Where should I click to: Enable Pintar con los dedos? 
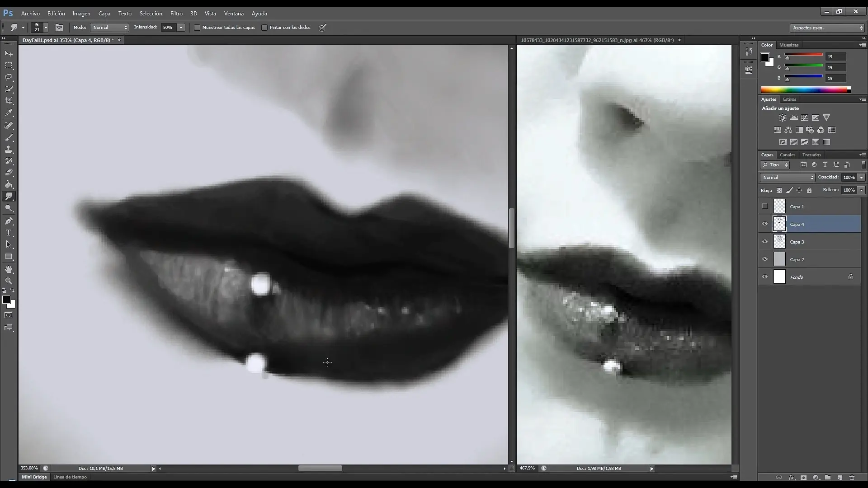[264, 28]
